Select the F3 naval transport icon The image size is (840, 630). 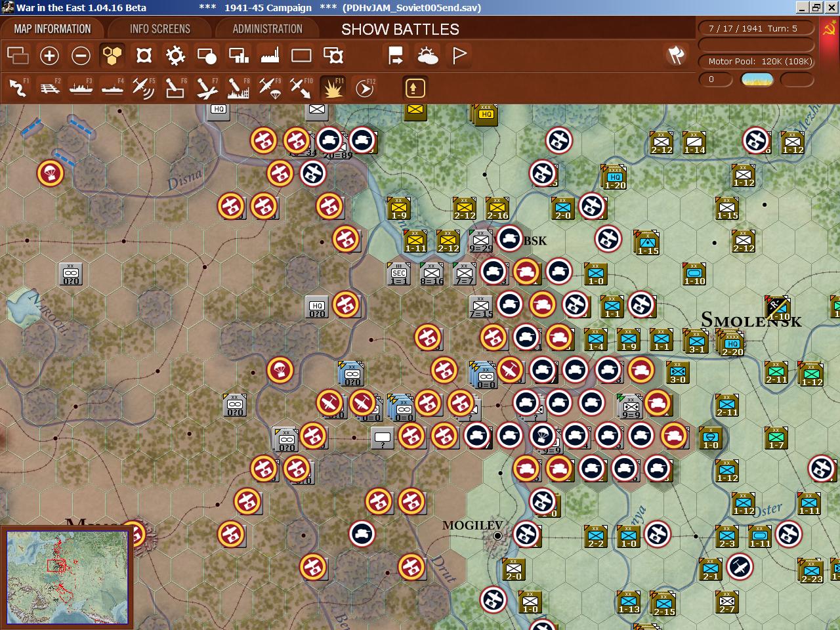[81, 88]
